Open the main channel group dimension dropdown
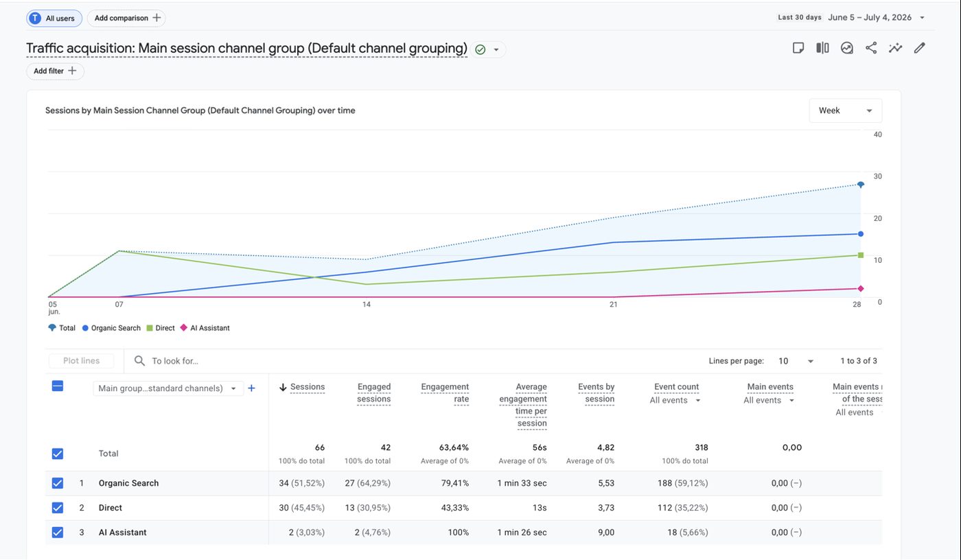The height and width of the screenshot is (560, 961). point(168,388)
